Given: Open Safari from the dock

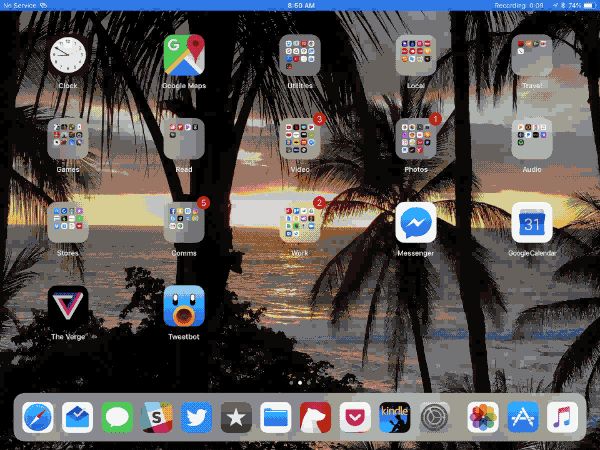Looking at the screenshot, I should pyautogui.click(x=38, y=417).
